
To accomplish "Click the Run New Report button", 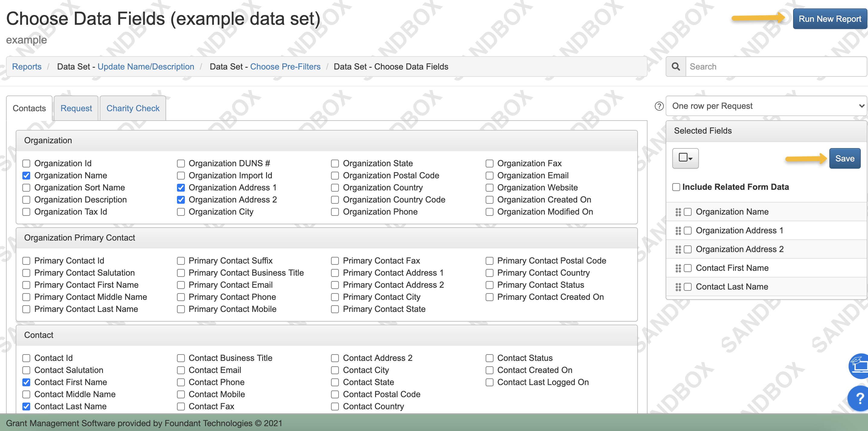I will (830, 19).
